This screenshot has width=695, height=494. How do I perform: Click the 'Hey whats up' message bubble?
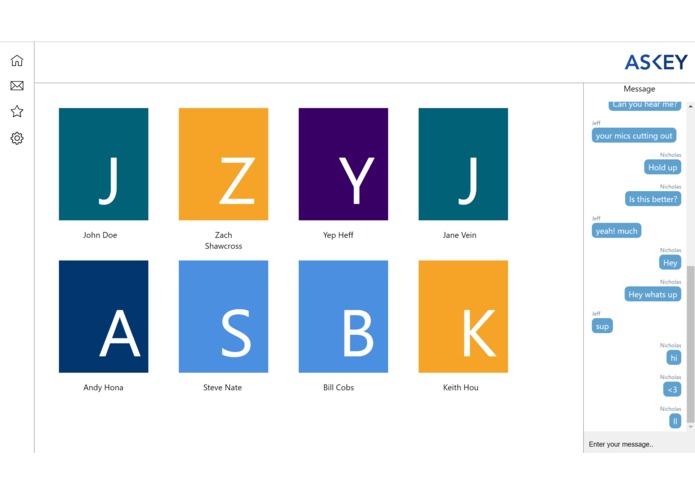point(652,294)
